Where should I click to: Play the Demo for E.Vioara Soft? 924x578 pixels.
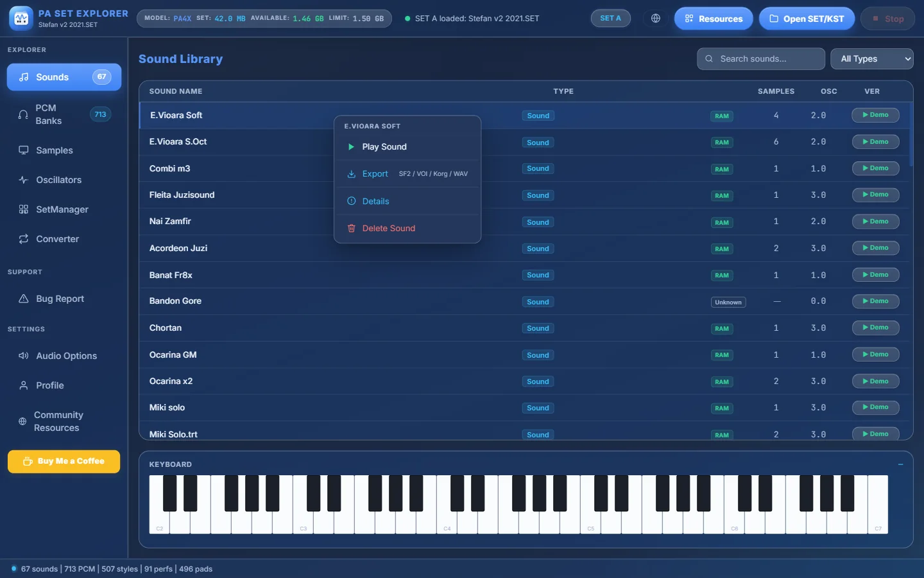[875, 115]
